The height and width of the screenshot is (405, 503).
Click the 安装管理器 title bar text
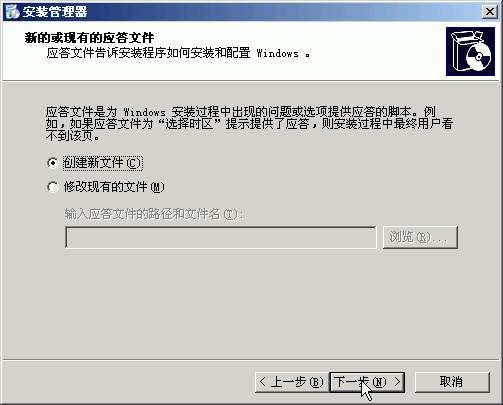pos(55,12)
